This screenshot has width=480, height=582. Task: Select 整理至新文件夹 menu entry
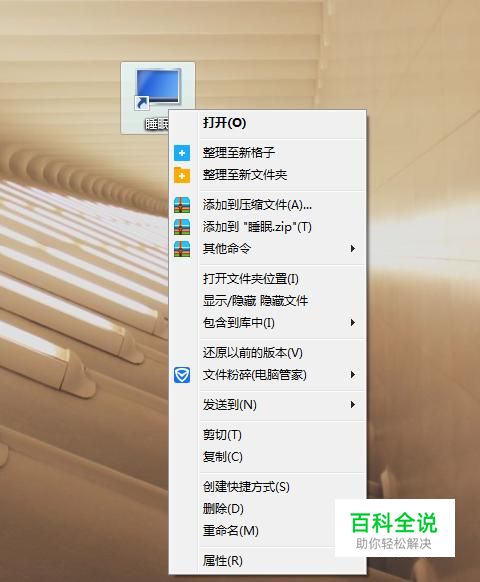point(267,175)
